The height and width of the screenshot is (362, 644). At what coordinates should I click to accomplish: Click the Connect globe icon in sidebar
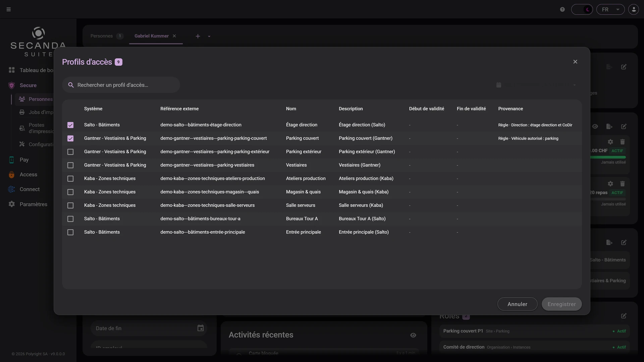[11, 189]
